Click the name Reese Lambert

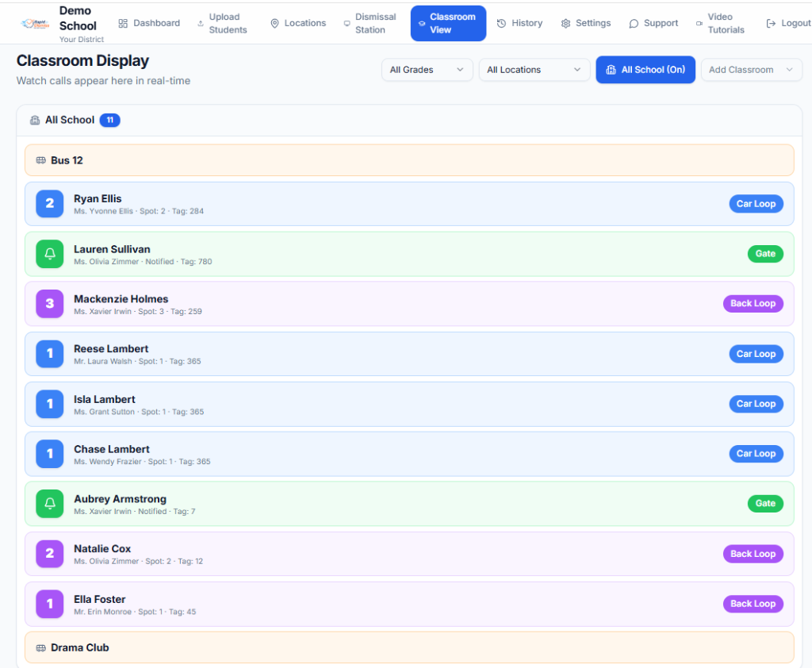tap(111, 349)
